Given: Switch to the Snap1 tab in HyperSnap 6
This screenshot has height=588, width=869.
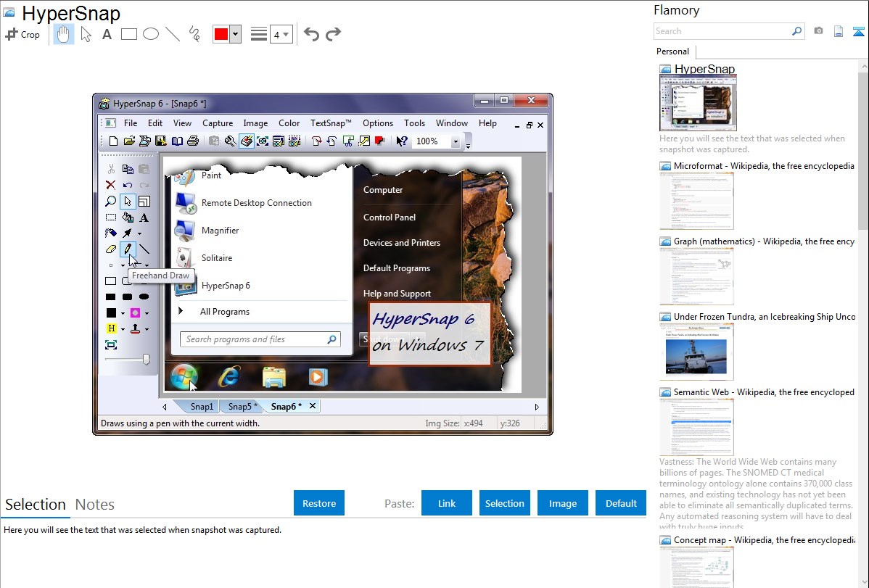Looking at the screenshot, I should pyautogui.click(x=202, y=407).
